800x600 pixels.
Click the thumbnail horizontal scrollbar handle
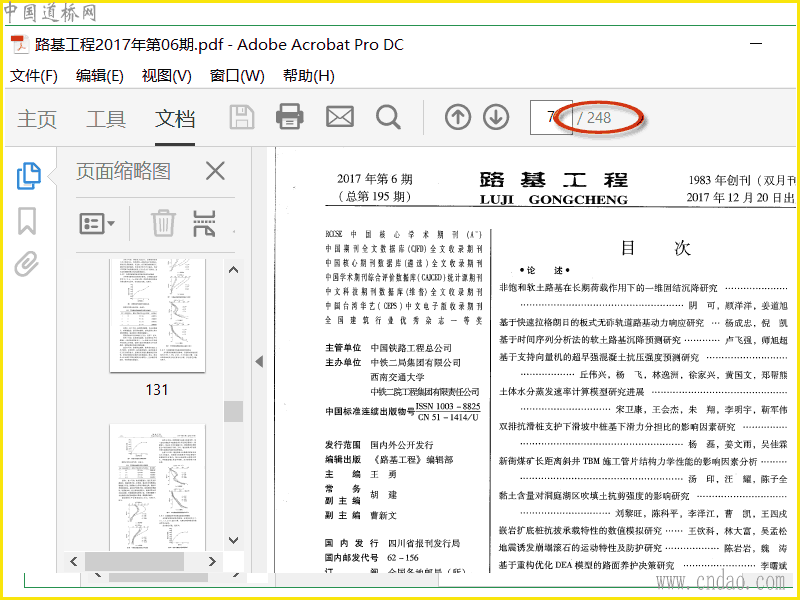coord(134,562)
